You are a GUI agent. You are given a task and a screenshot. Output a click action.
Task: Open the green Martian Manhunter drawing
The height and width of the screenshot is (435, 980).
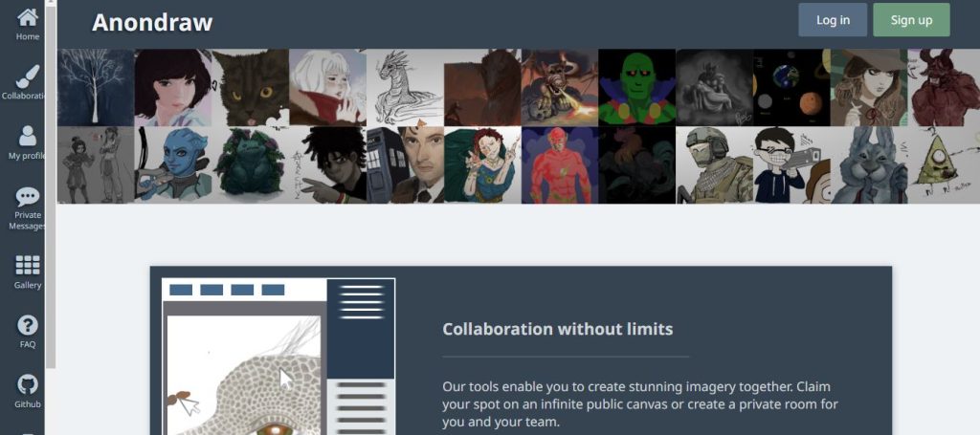[636, 87]
